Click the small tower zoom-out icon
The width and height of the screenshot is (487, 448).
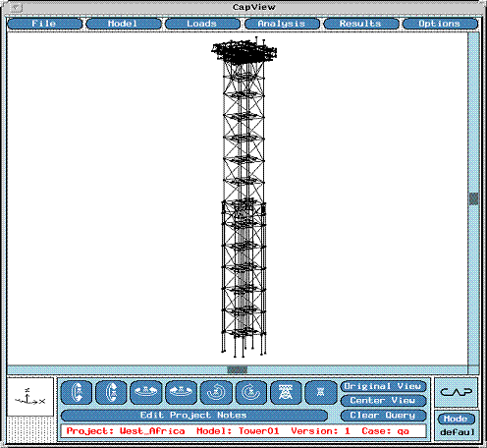(x=321, y=392)
